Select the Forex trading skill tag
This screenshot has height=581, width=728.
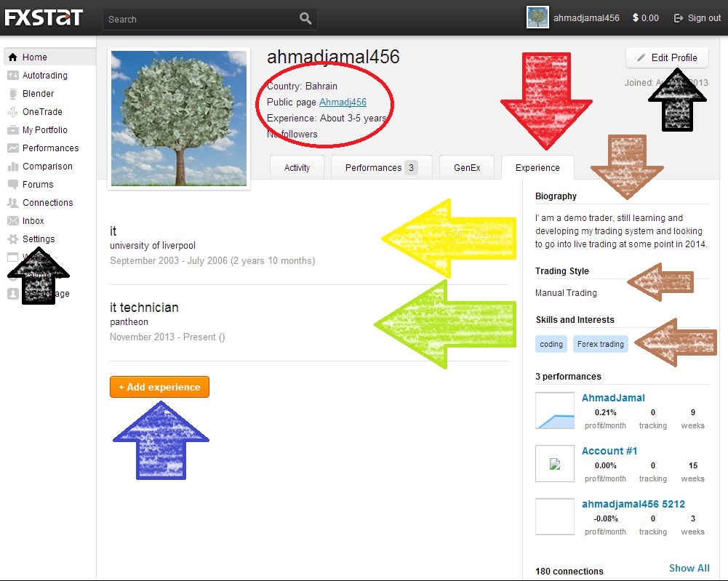[x=600, y=344]
